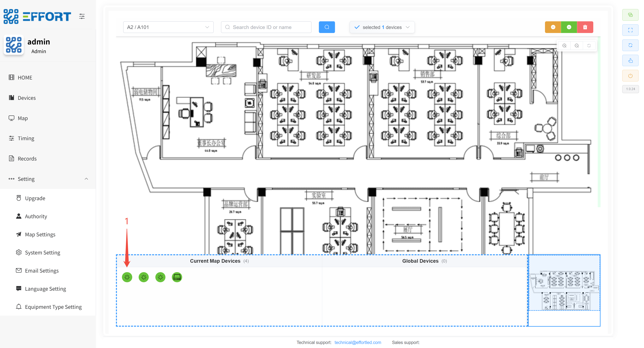Click the red trash delete button
The image size is (644, 348).
(x=585, y=27)
